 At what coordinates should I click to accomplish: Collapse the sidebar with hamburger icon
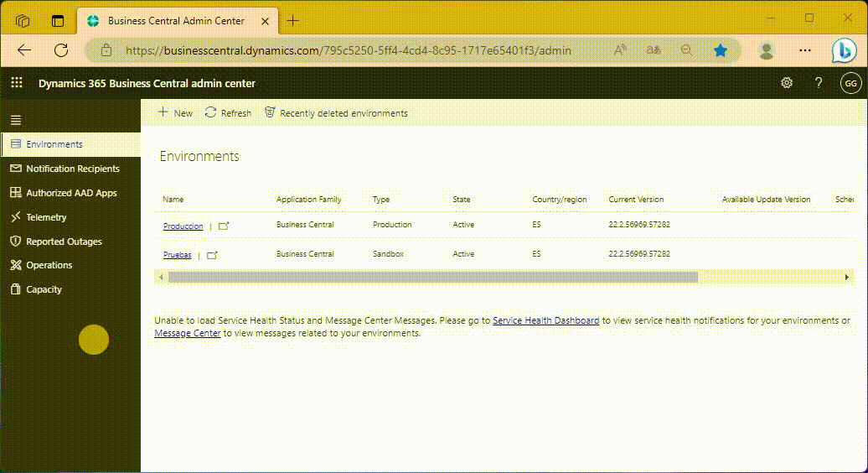(15, 121)
